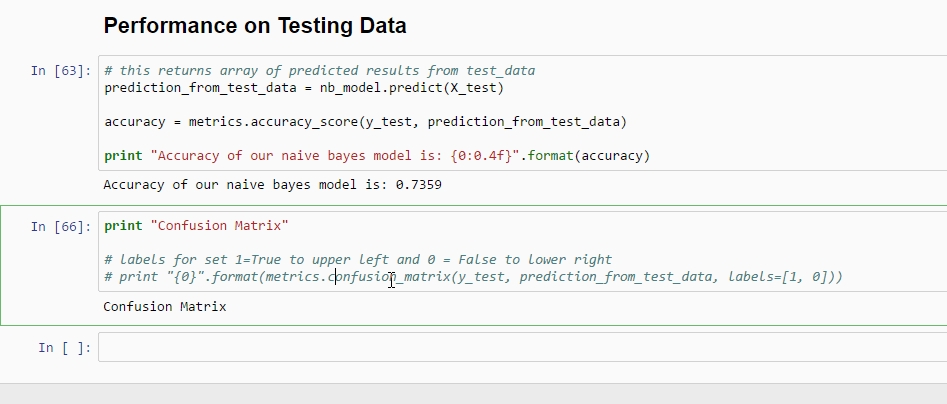
Task: Select the In [66] cell prompt
Action: coord(61,227)
